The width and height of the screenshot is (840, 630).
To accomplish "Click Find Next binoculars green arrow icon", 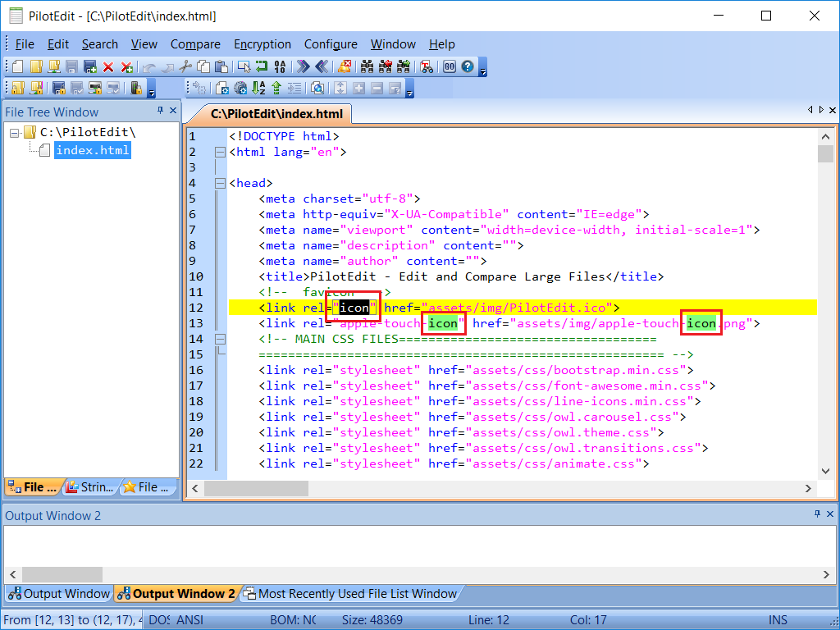I will click(404, 66).
